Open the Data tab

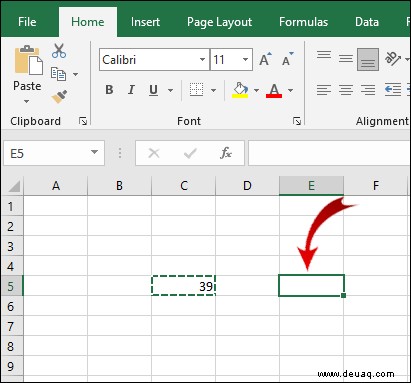(367, 22)
